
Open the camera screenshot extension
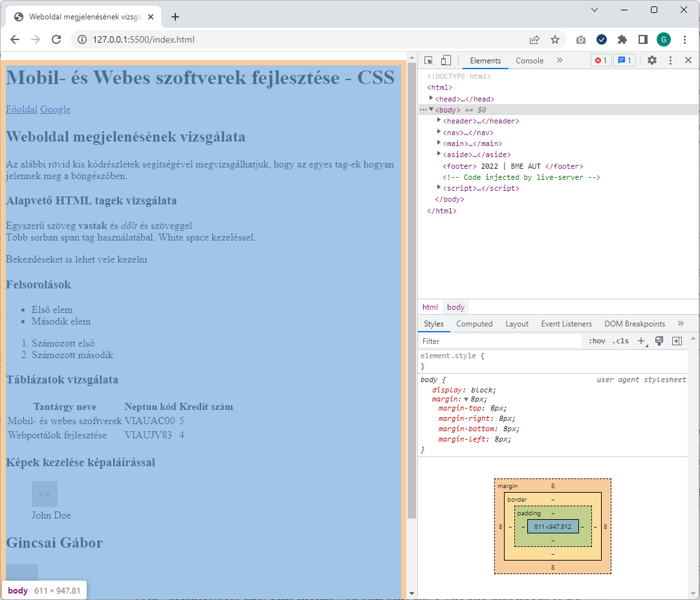[581, 39]
